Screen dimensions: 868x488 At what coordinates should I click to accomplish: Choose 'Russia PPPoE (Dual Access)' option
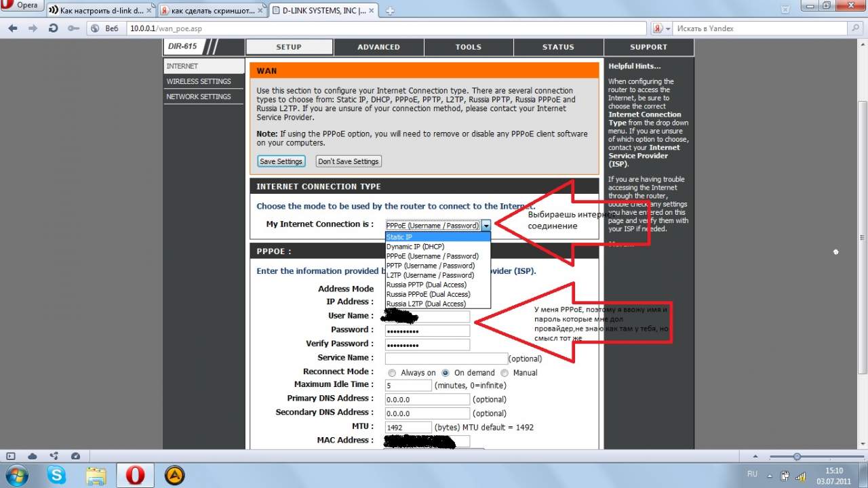pos(437,294)
